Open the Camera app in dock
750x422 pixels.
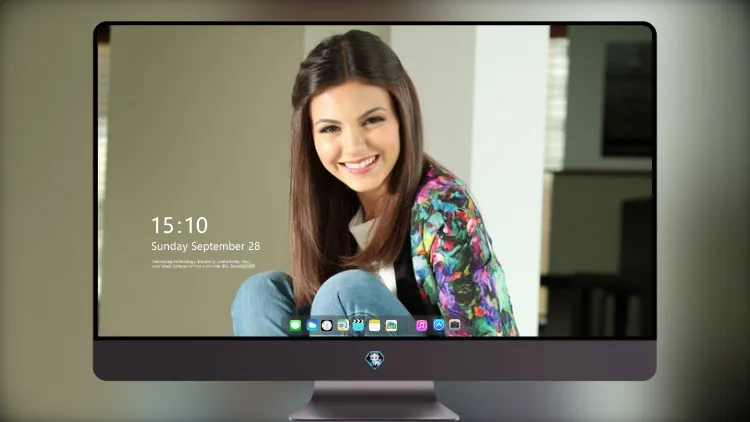coord(455,325)
